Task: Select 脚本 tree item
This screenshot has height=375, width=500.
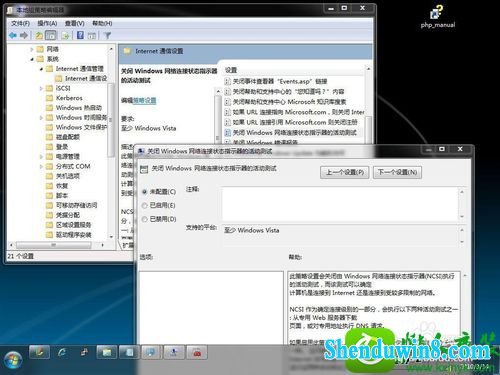Action: (x=57, y=195)
